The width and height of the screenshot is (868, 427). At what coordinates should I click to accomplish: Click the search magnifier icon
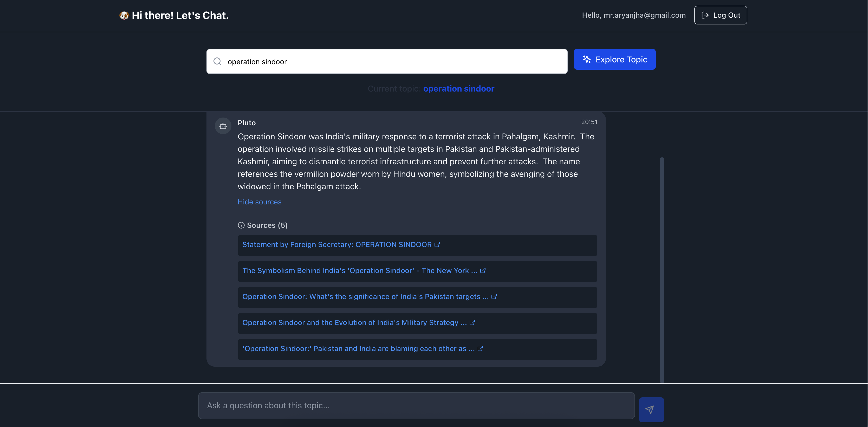[217, 61]
